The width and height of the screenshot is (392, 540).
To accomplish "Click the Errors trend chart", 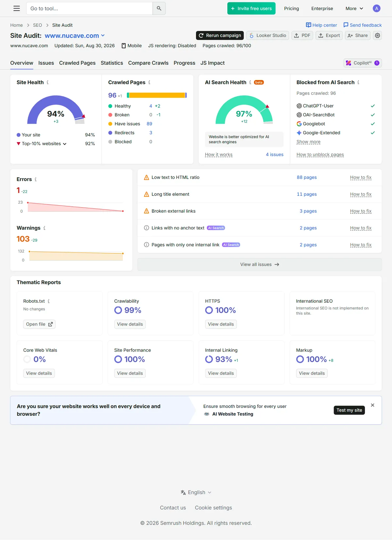I will coord(75,207).
